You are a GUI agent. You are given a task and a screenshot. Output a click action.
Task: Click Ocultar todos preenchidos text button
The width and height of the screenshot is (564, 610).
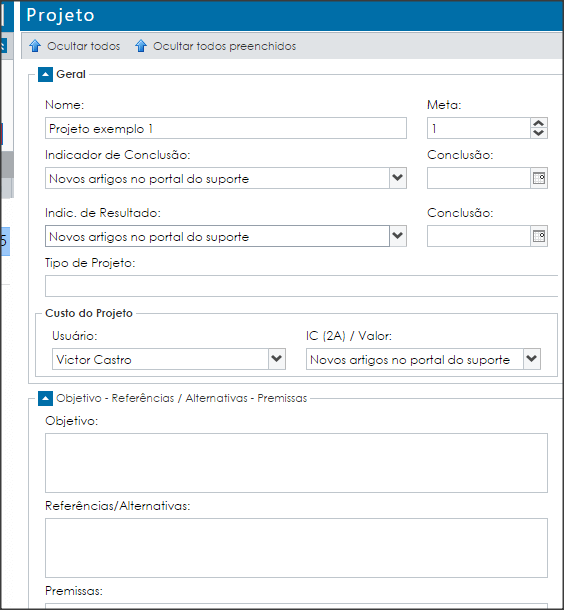[x=224, y=46]
